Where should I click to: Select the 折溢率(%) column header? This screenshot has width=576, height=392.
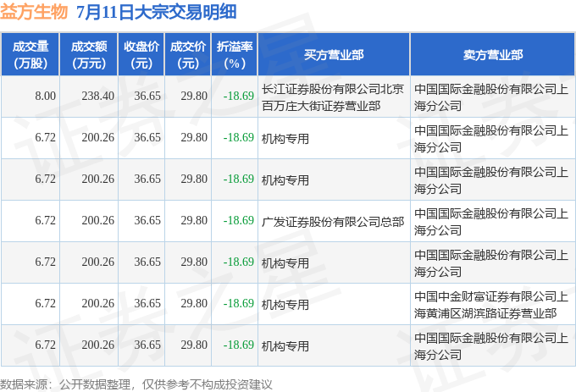coord(235,55)
